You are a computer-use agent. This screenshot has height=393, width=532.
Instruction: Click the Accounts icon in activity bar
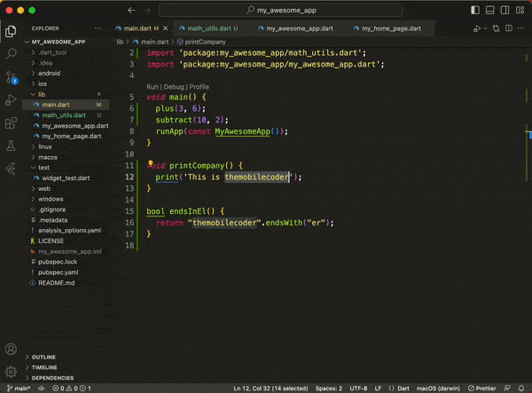(x=11, y=350)
